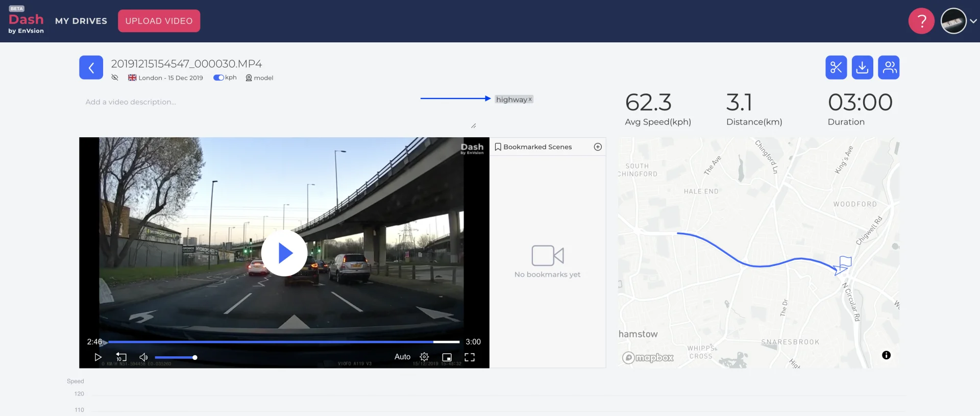Viewport: 980px width, 416px height.
Task: Click the Mapbox logo link
Action: pyautogui.click(x=648, y=358)
